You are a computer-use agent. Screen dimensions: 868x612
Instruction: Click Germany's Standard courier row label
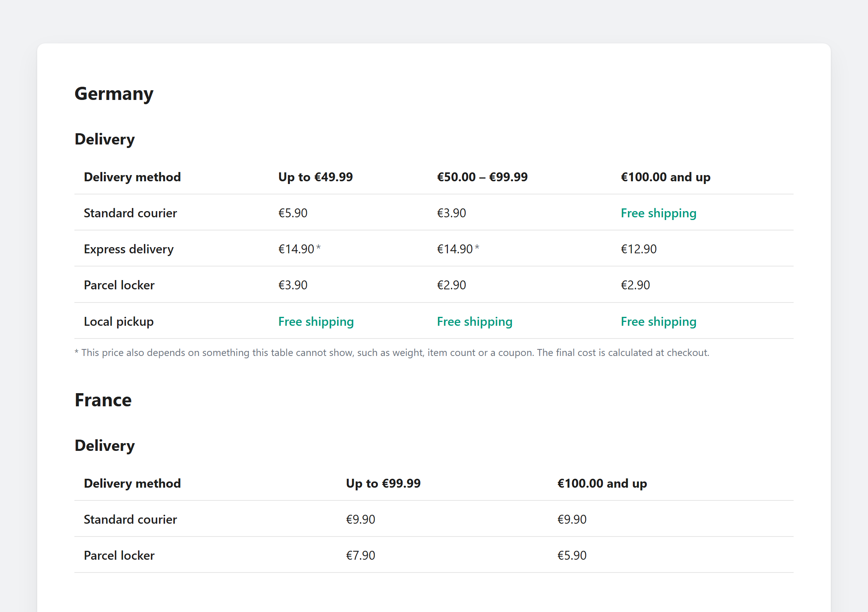click(x=130, y=213)
